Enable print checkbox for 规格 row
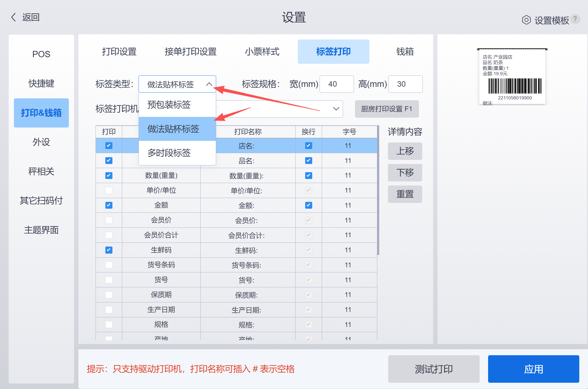 (x=109, y=324)
